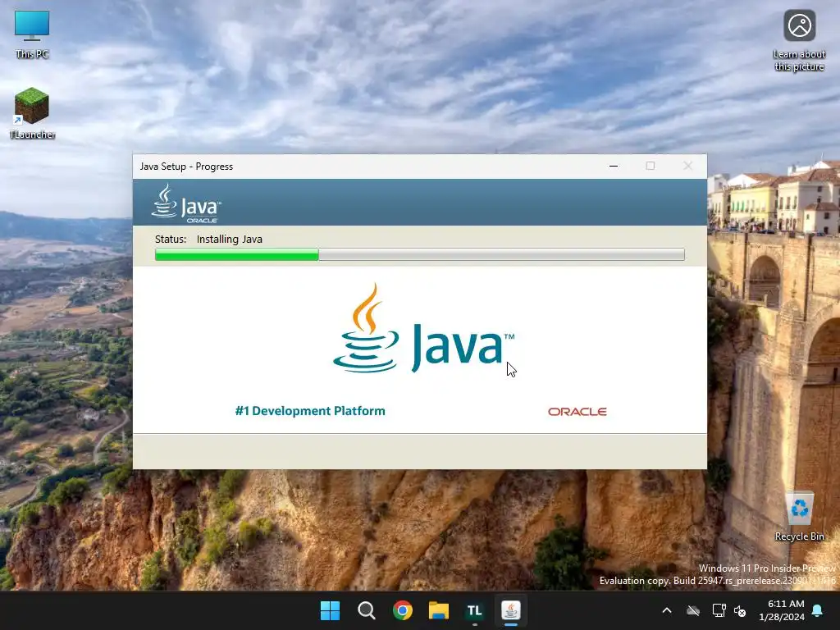840x630 pixels.
Task: Click the red ORACLE logo
Action: pos(577,412)
